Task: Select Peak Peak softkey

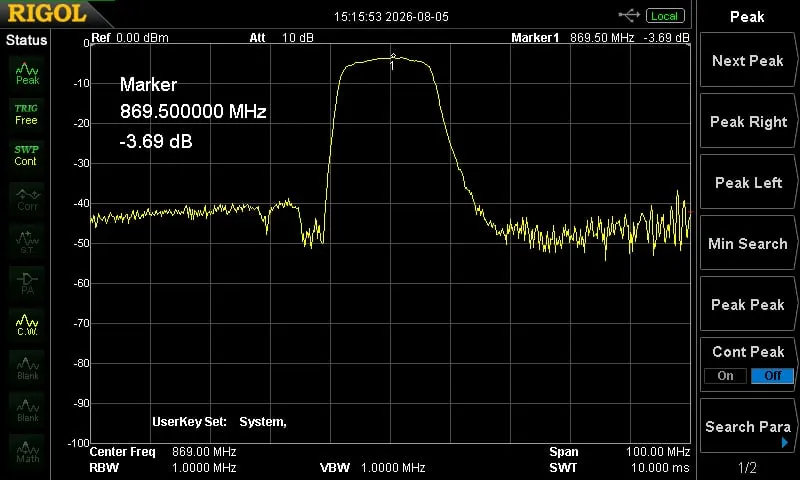Action: (747, 305)
